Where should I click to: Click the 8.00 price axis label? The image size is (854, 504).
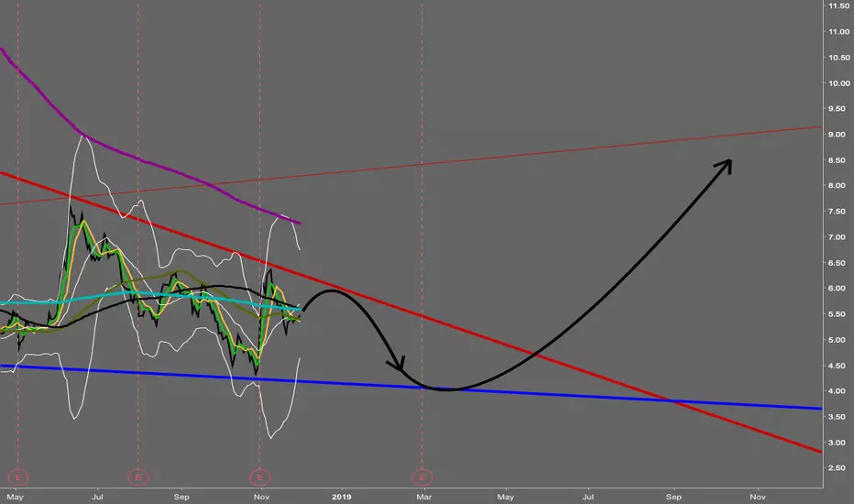(x=838, y=185)
